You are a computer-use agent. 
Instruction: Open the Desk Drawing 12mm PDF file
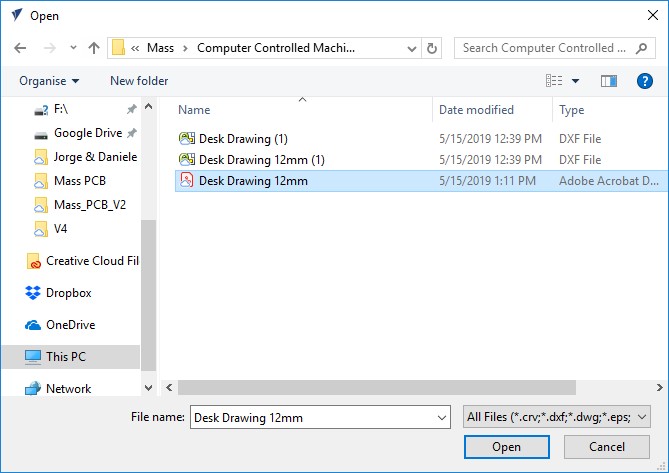(253, 181)
